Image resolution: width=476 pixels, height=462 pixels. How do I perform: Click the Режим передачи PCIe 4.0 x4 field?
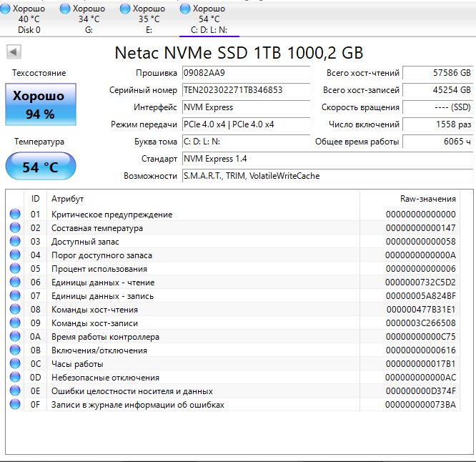[x=246, y=124]
